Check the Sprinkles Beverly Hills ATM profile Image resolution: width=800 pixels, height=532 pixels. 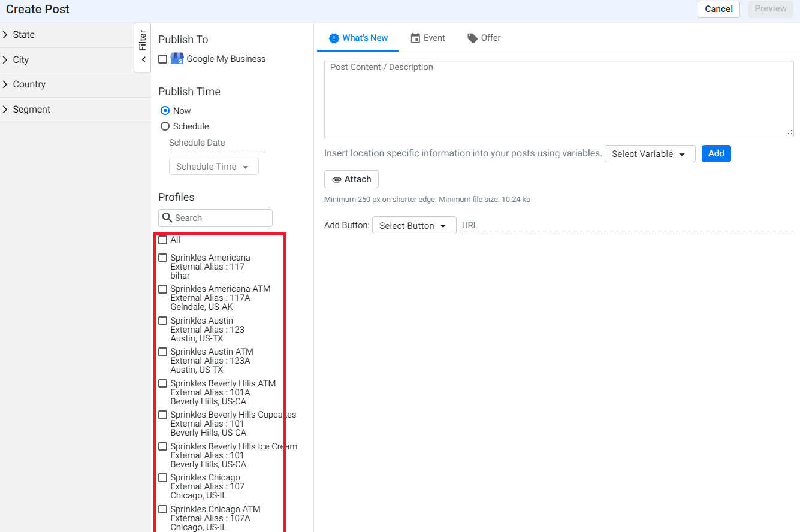coord(162,383)
